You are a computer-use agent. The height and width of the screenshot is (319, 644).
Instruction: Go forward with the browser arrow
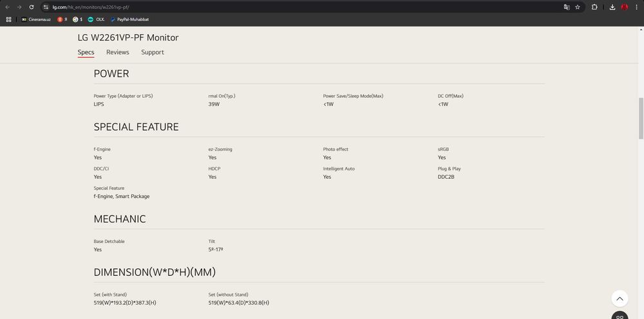point(19,7)
